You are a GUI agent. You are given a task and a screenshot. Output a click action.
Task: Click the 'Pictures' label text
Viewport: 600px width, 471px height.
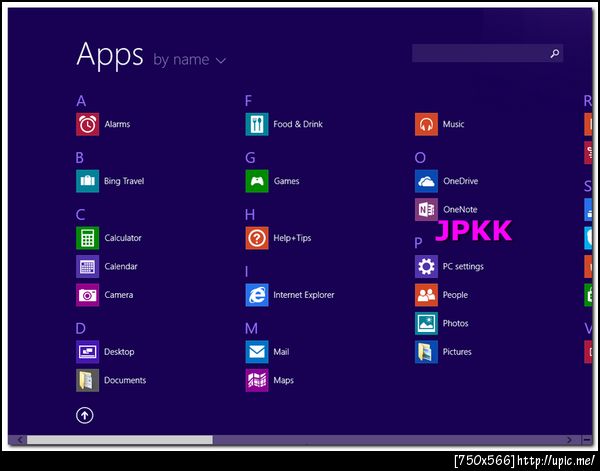[457, 352]
